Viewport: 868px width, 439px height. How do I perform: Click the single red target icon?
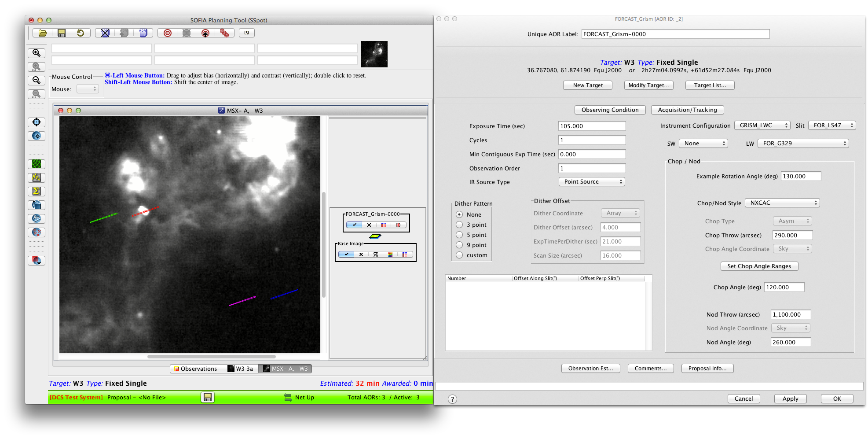(x=168, y=33)
